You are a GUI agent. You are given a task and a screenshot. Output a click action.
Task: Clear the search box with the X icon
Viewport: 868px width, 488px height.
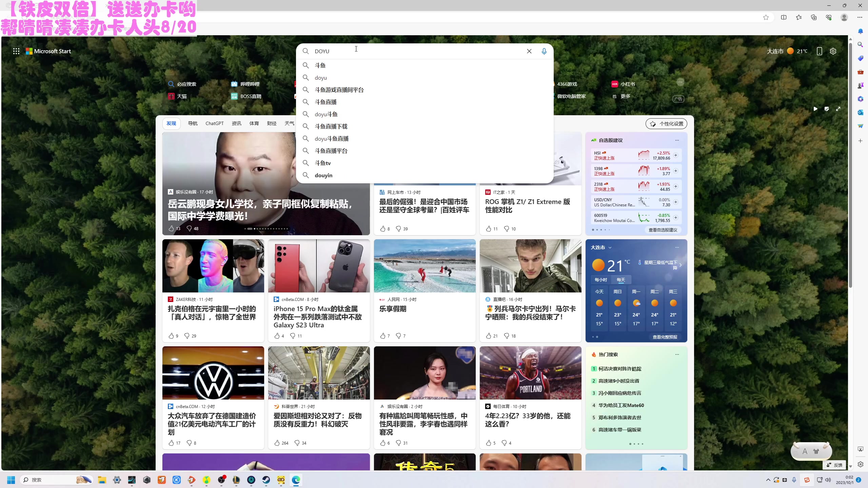click(x=529, y=51)
